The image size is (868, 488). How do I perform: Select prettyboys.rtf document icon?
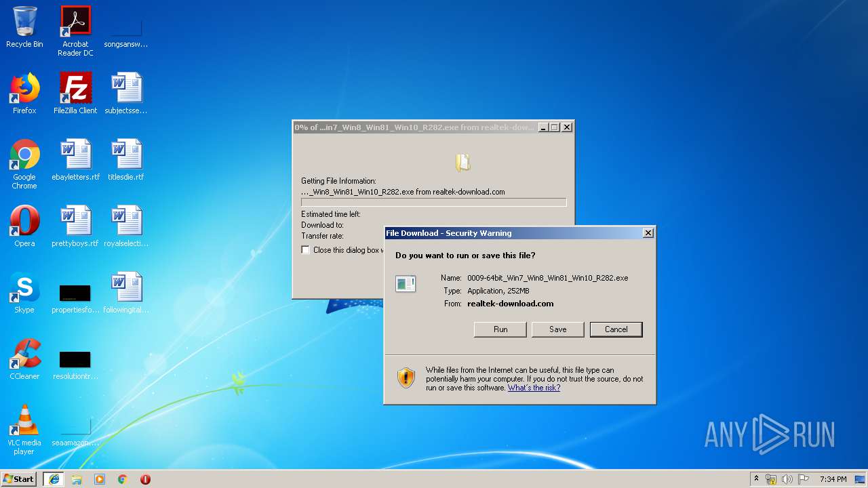coord(75,226)
